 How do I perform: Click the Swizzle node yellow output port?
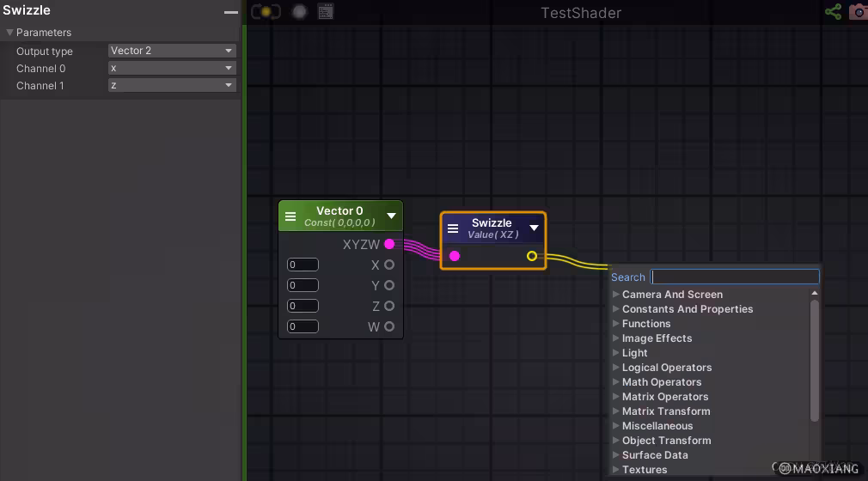[532, 256]
